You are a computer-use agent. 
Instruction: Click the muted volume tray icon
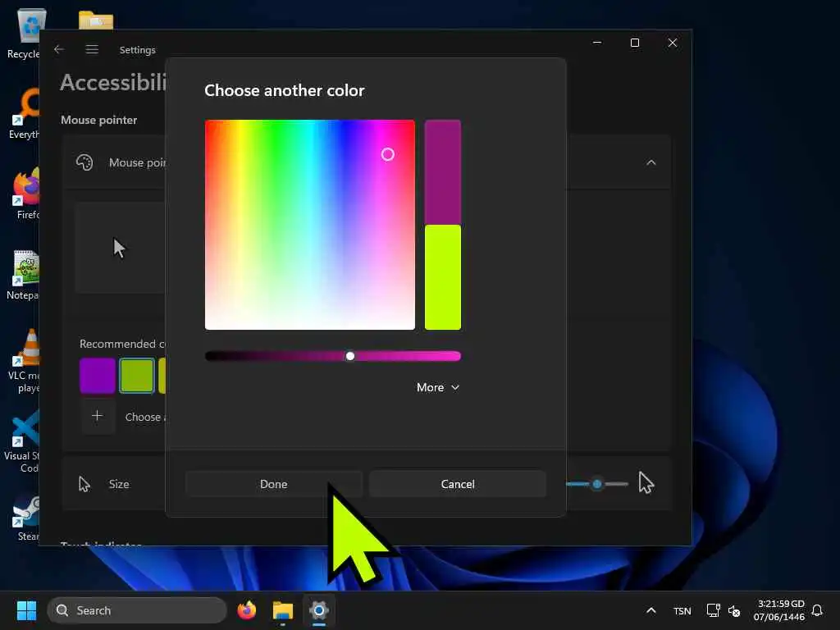[734, 611]
